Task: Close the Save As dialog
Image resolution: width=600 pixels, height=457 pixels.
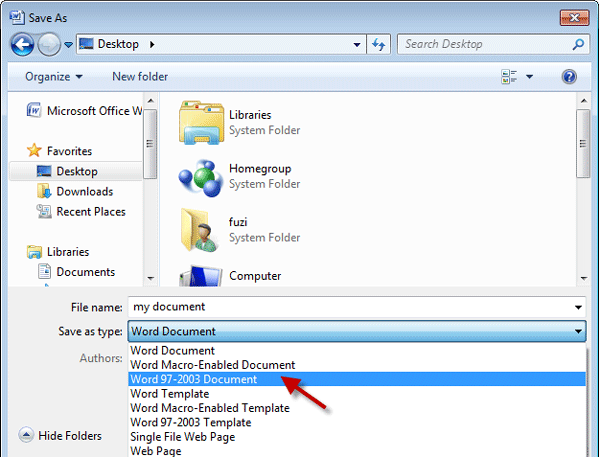Action: [x=574, y=18]
